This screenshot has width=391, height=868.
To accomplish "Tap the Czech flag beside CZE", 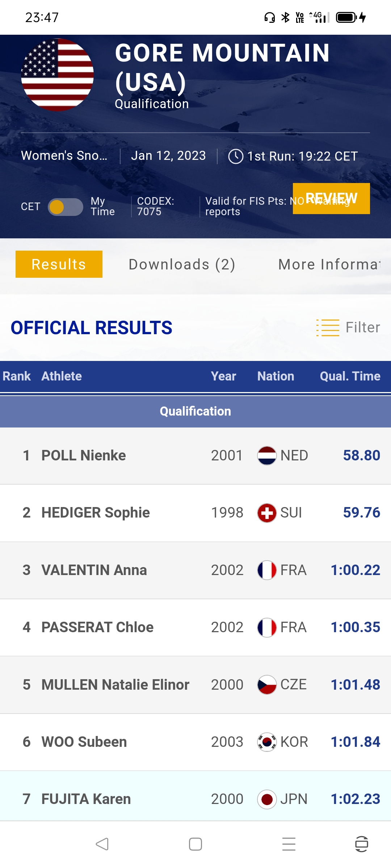I will pos(267,685).
